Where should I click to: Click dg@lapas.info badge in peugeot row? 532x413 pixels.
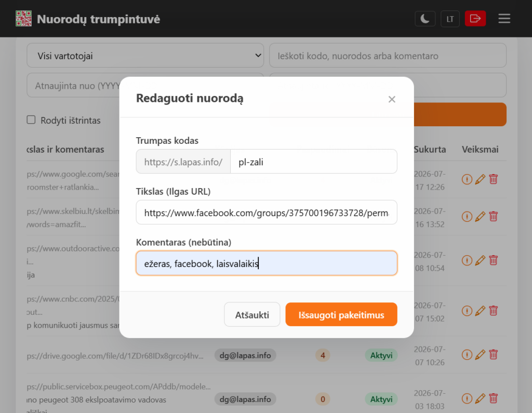pyautogui.click(x=245, y=399)
